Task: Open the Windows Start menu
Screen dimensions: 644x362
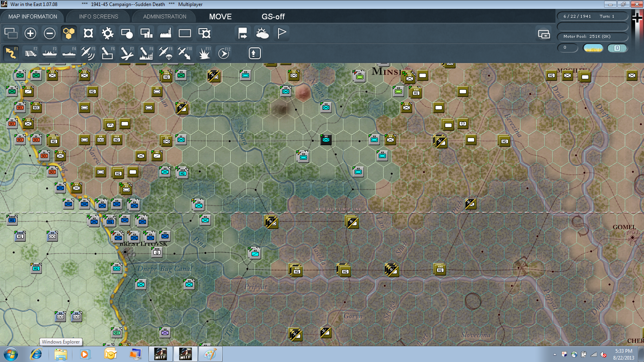Action: click(11, 354)
